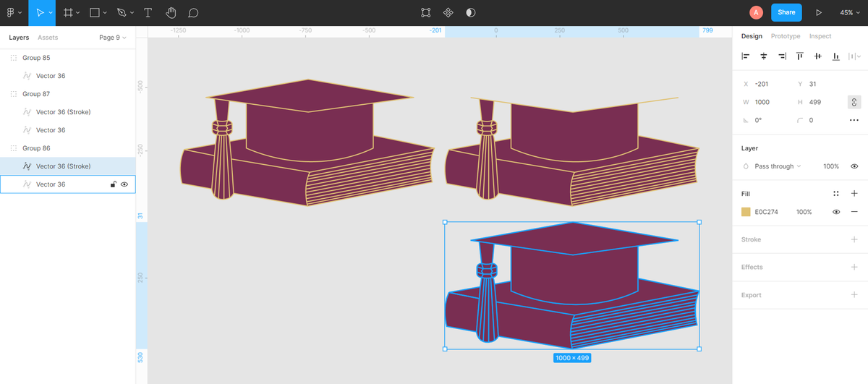Image resolution: width=868 pixels, height=384 pixels.
Task: Toggle visibility of Vector 36 layer
Action: coord(124,184)
